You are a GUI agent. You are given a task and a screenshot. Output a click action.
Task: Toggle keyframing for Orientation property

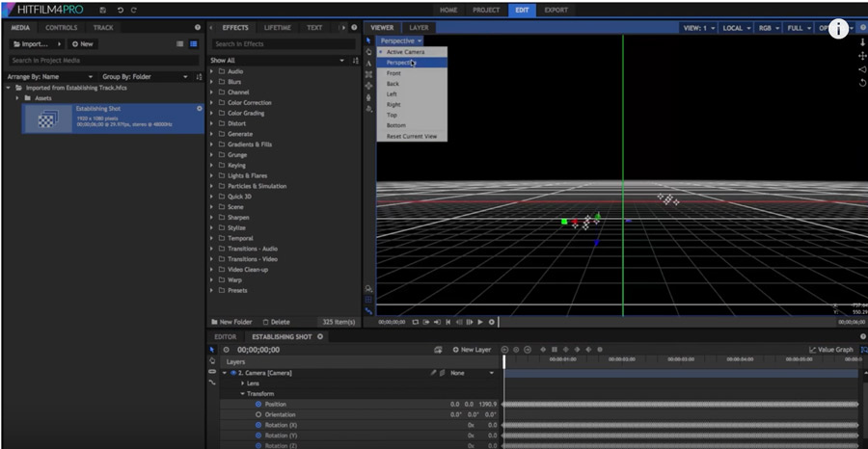click(258, 414)
